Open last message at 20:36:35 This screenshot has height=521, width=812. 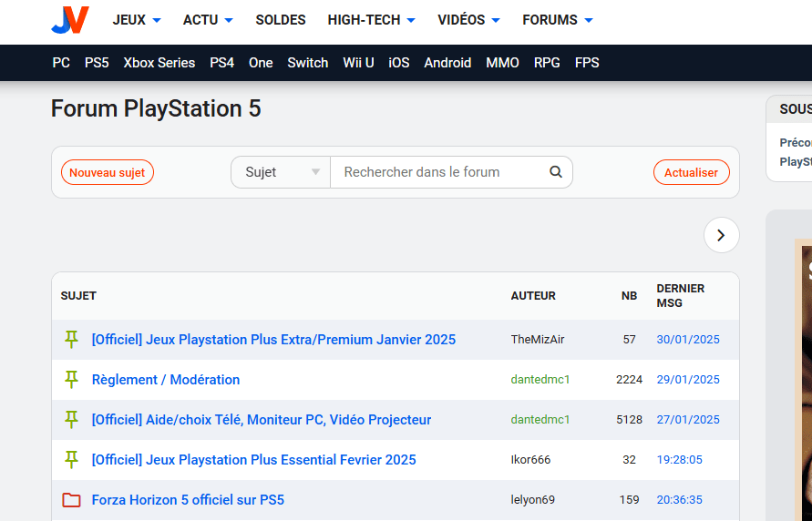coord(680,500)
